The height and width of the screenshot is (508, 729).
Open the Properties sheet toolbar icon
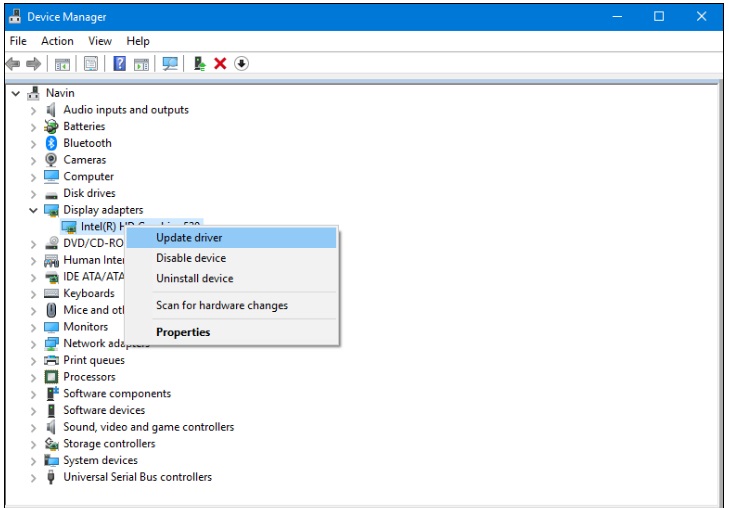pyautogui.click(x=91, y=64)
